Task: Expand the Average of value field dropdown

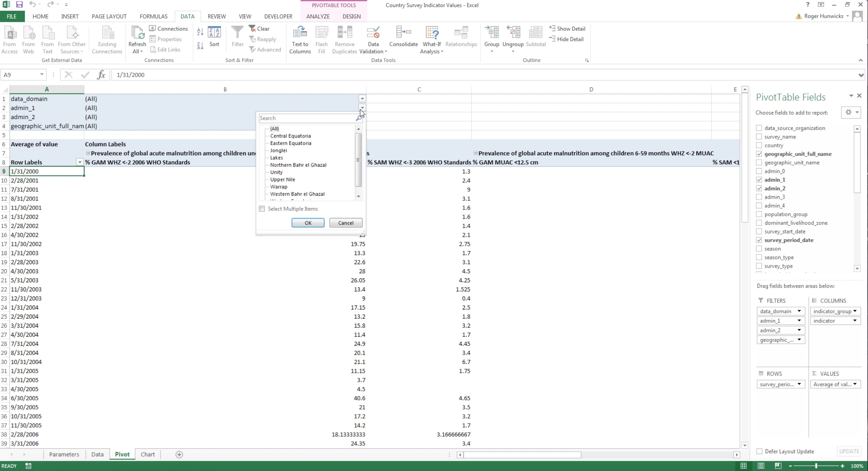Action: click(855, 384)
